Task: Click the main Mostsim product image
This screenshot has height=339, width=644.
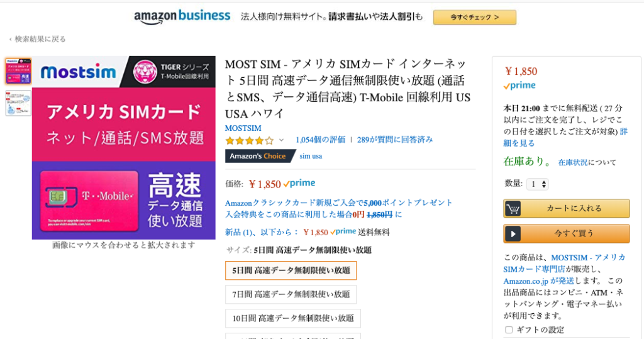Action: click(x=124, y=148)
